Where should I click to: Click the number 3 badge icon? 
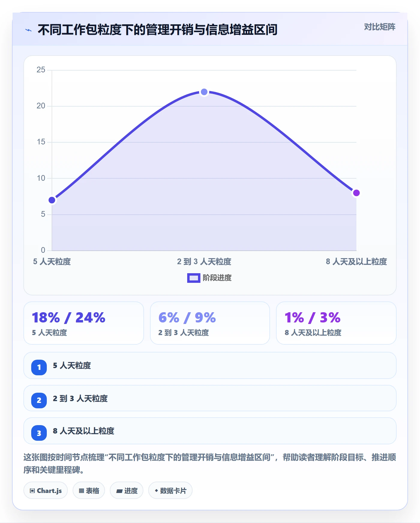39,433
